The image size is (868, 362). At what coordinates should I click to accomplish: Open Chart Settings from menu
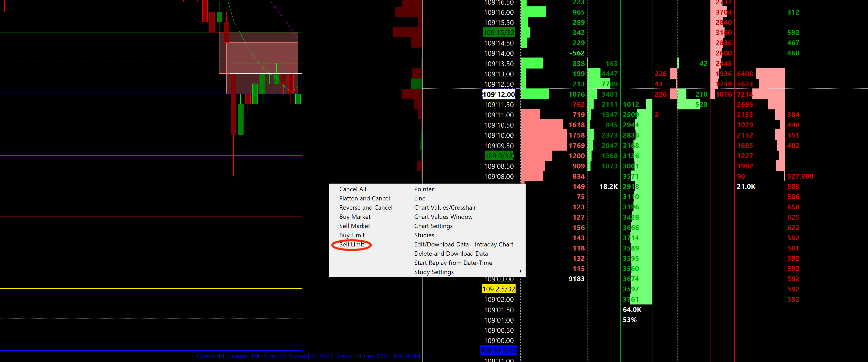433,226
